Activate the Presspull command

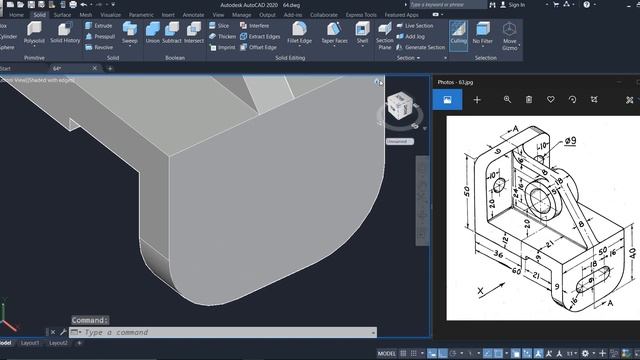(100, 36)
